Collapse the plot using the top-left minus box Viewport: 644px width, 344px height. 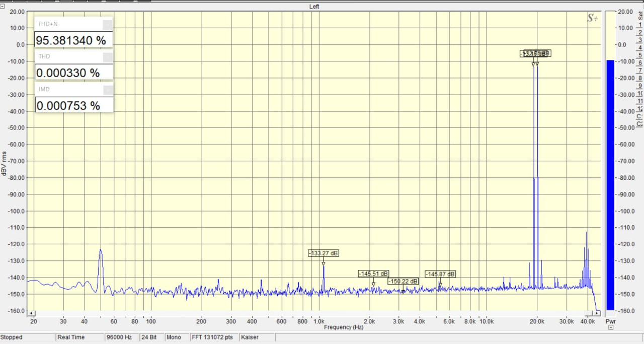coord(2,7)
